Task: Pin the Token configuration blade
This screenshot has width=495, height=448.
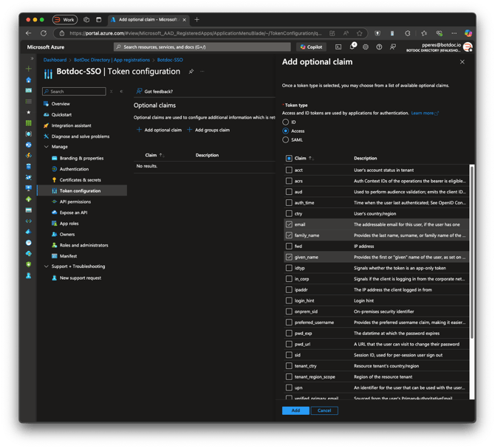Action: pyautogui.click(x=191, y=72)
